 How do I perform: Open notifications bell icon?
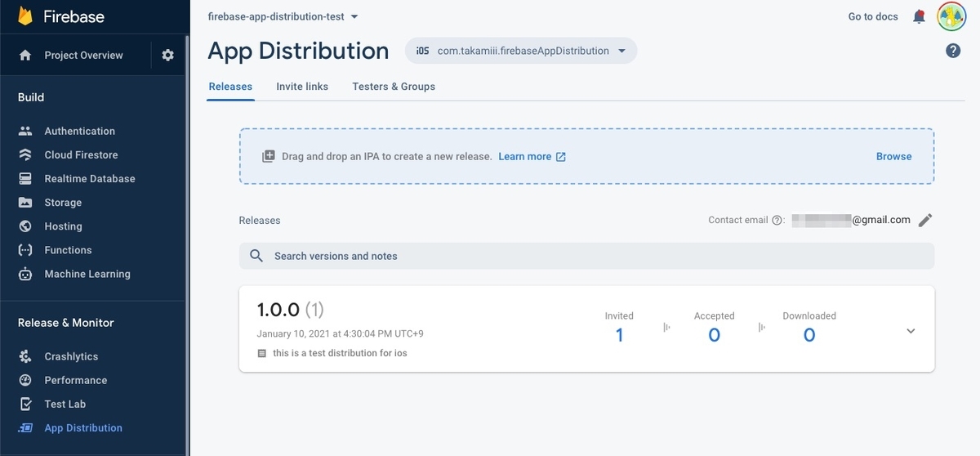(920, 16)
